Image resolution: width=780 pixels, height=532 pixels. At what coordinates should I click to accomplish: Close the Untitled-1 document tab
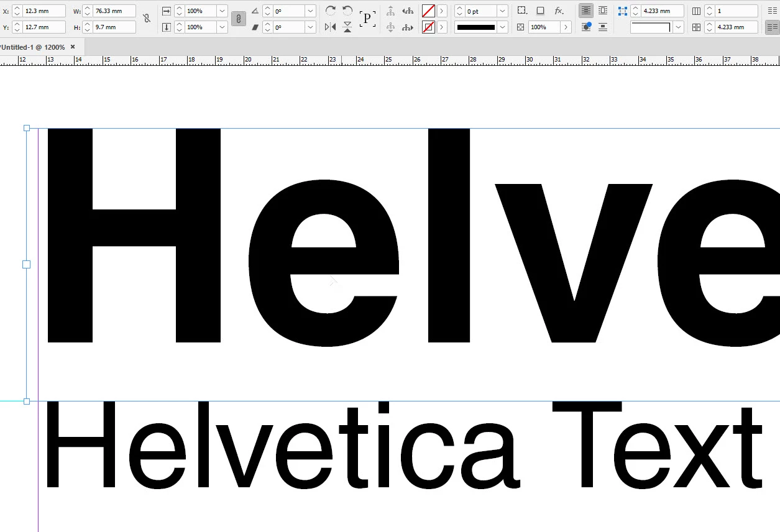click(x=73, y=47)
